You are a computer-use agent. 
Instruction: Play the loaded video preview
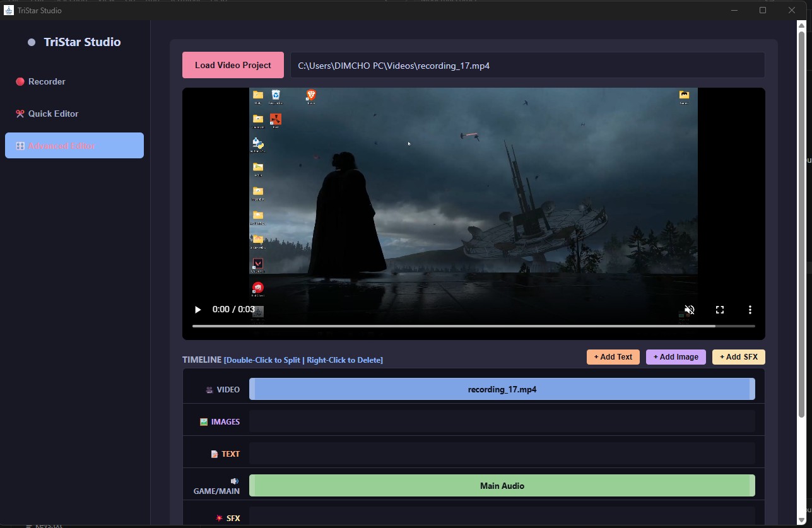tap(198, 310)
